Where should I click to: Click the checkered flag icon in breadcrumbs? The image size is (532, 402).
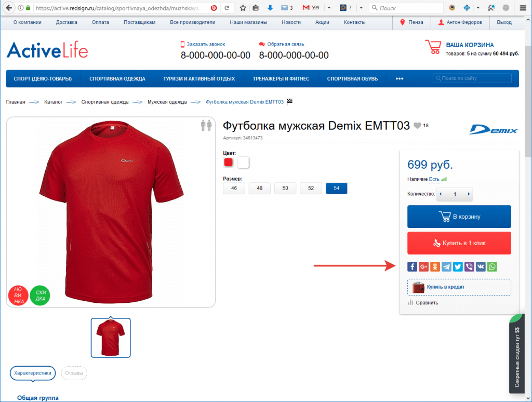coord(289,101)
